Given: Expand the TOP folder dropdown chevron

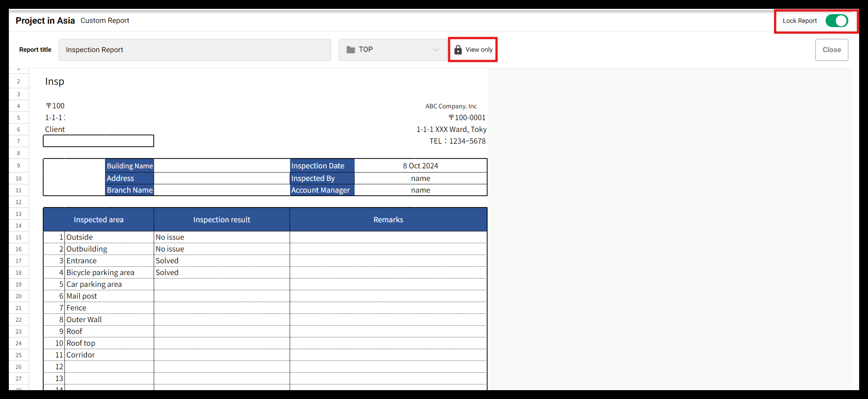Looking at the screenshot, I should tap(436, 50).
